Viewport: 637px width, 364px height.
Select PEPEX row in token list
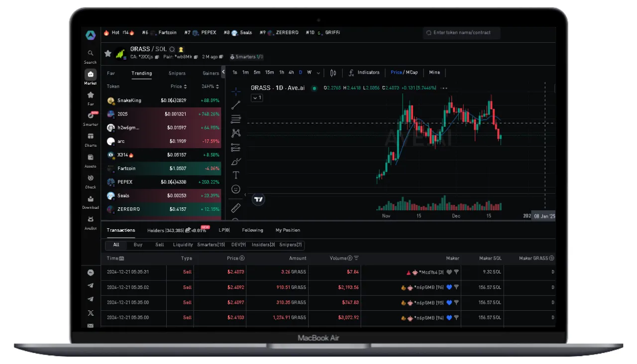click(161, 182)
